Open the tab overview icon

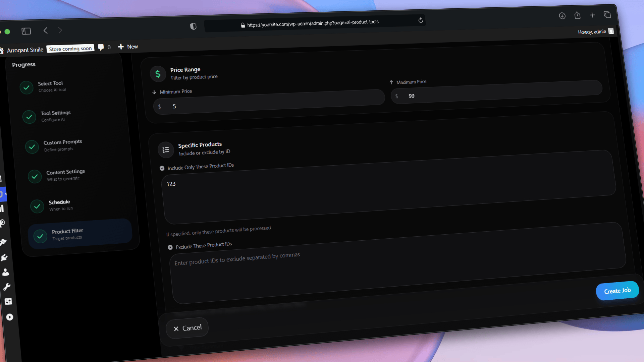coord(607,15)
